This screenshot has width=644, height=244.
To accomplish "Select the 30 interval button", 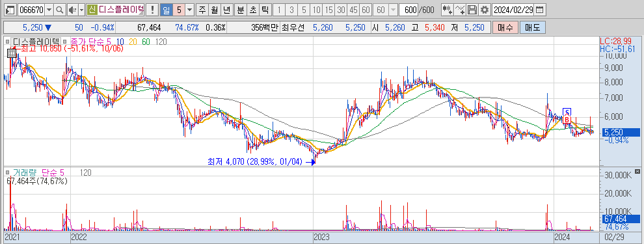I will pyautogui.click(x=341, y=10).
